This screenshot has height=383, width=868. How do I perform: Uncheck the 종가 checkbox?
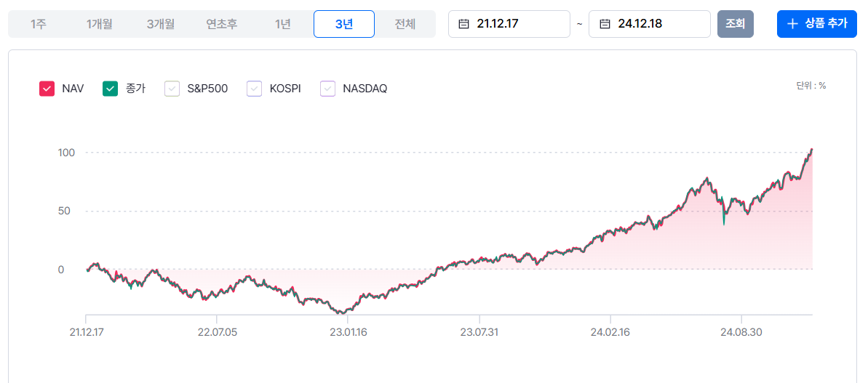point(111,89)
